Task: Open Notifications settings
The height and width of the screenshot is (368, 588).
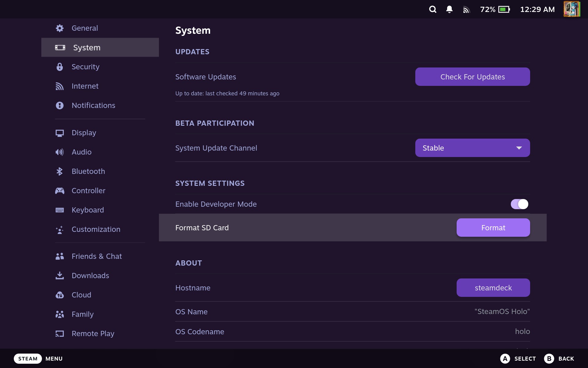Action: [100, 105]
